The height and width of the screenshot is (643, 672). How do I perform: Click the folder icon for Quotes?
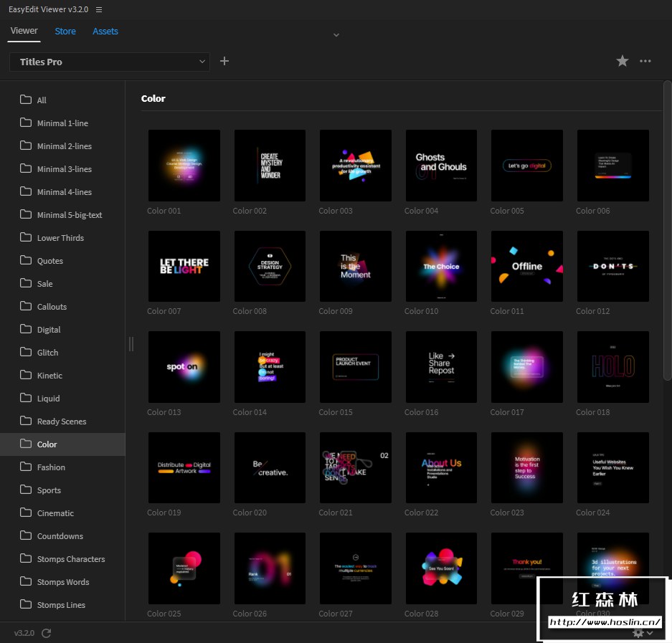click(26, 260)
